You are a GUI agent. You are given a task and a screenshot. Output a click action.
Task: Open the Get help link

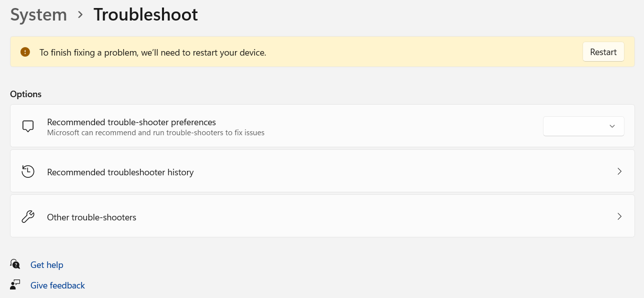(47, 265)
